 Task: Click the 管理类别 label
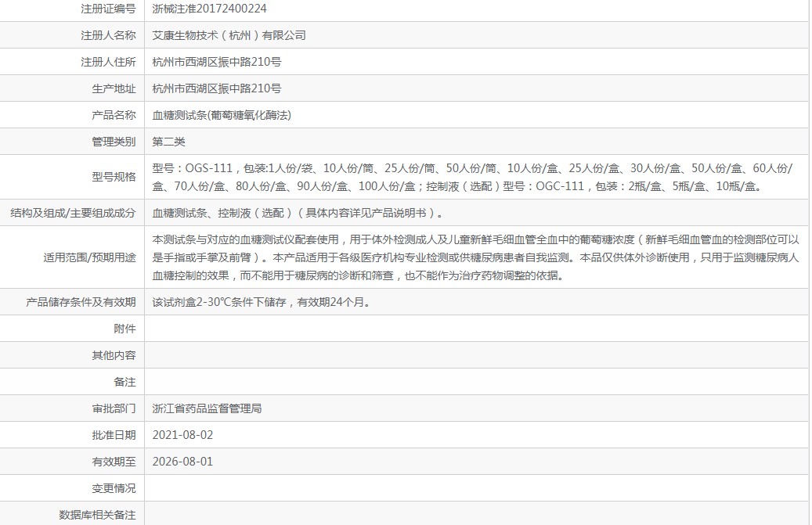click(114, 142)
